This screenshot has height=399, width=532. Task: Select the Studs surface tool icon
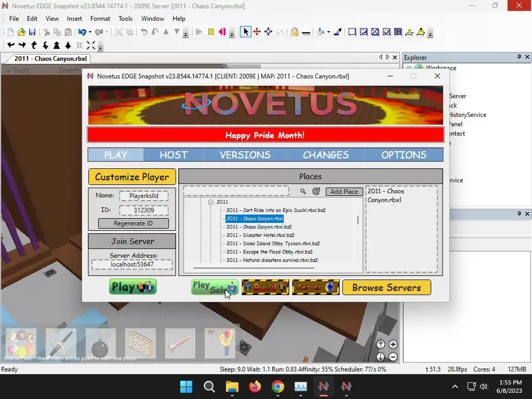pos(387,32)
